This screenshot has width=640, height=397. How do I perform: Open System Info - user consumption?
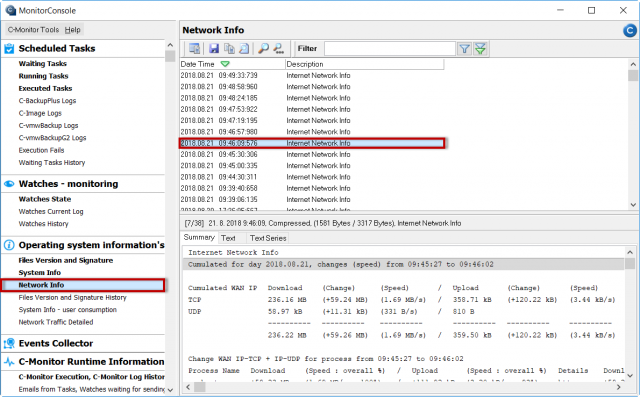[x=68, y=310]
